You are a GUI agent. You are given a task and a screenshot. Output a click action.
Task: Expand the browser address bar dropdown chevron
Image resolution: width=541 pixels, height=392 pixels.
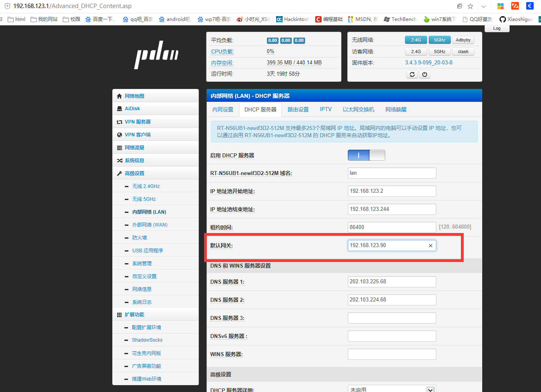click(x=483, y=6)
